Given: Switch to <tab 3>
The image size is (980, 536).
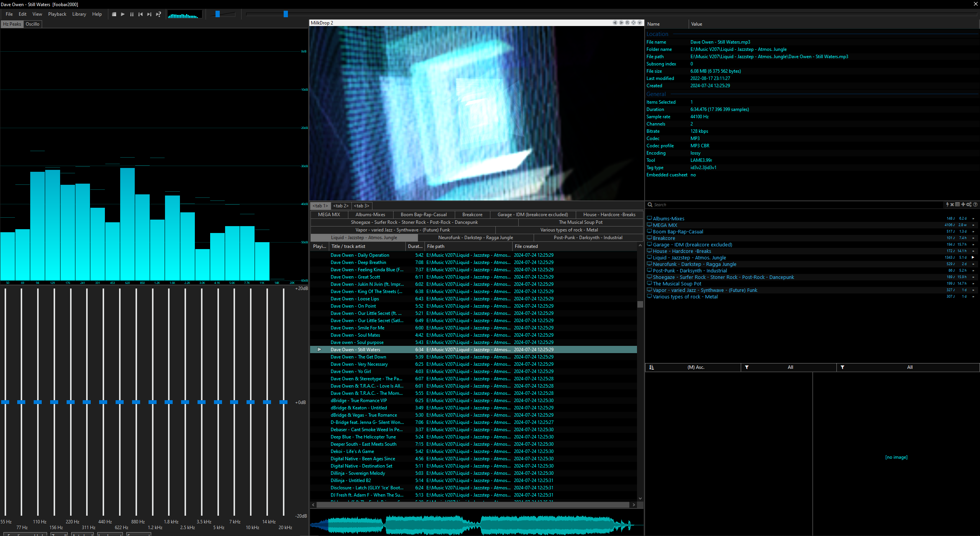Looking at the screenshot, I should tap(361, 206).
